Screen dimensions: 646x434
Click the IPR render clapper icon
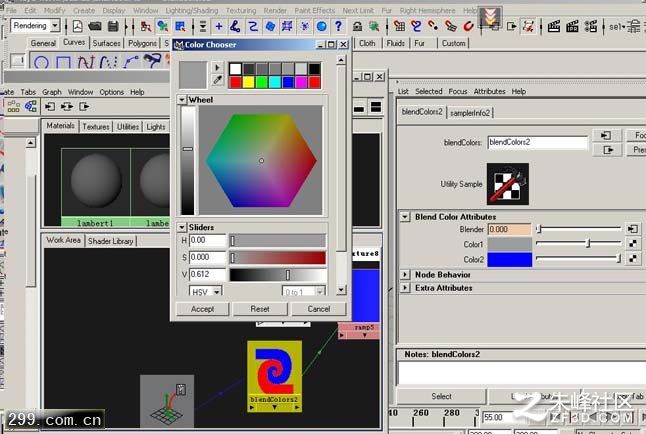coord(572,27)
